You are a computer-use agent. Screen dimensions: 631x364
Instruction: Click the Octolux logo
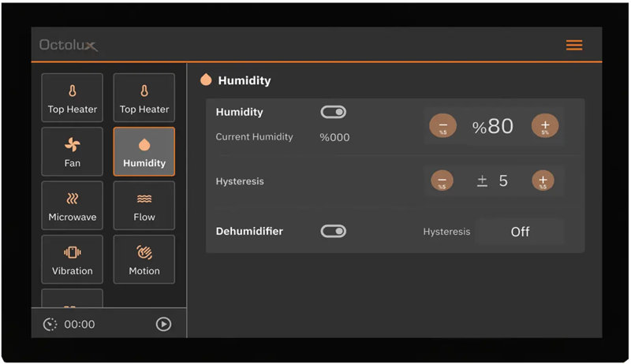(x=69, y=45)
